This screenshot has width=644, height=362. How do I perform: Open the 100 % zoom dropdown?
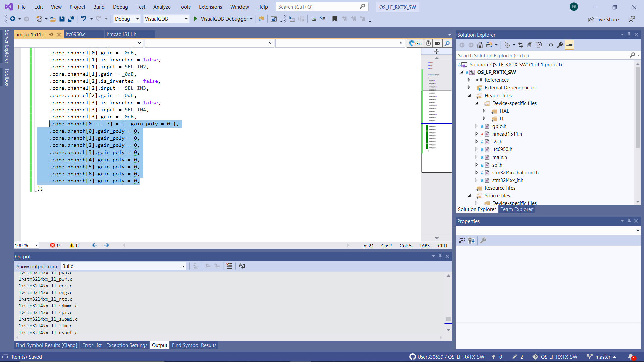click(26, 245)
